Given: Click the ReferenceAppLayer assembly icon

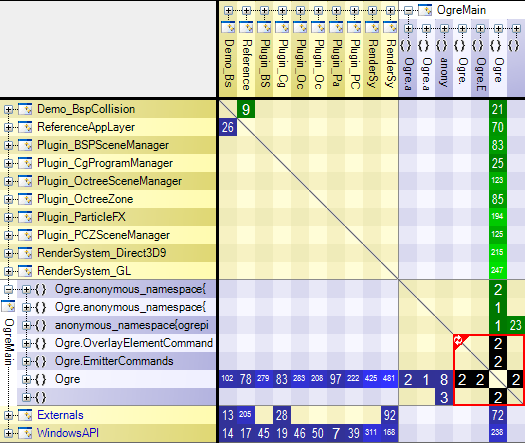Looking at the screenshot, I should click(25, 127).
